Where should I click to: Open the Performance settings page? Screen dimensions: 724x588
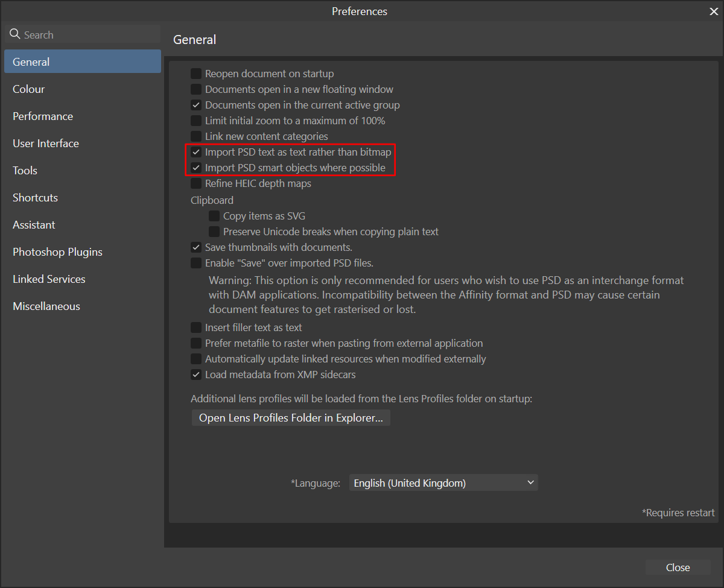click(42, 116)
